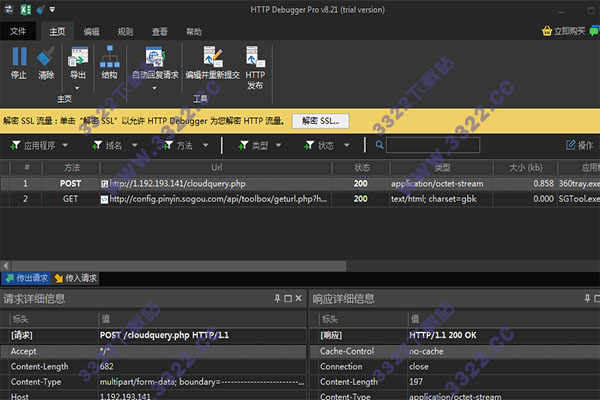Select the POST cloudquery.php request row
The height and width of the screenshot is (400, 600).
300,184
